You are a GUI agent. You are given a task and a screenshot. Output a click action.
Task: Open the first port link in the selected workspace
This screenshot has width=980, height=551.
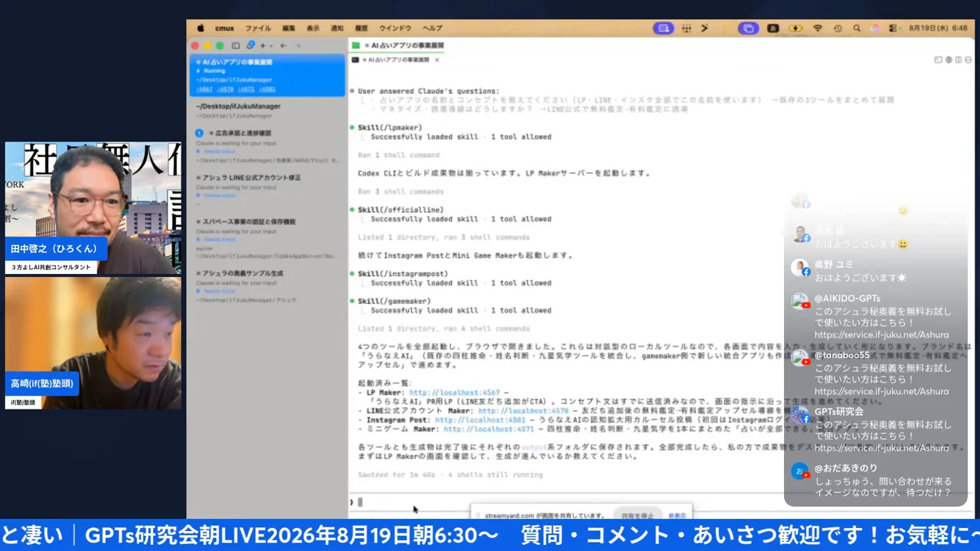[204, 90]
